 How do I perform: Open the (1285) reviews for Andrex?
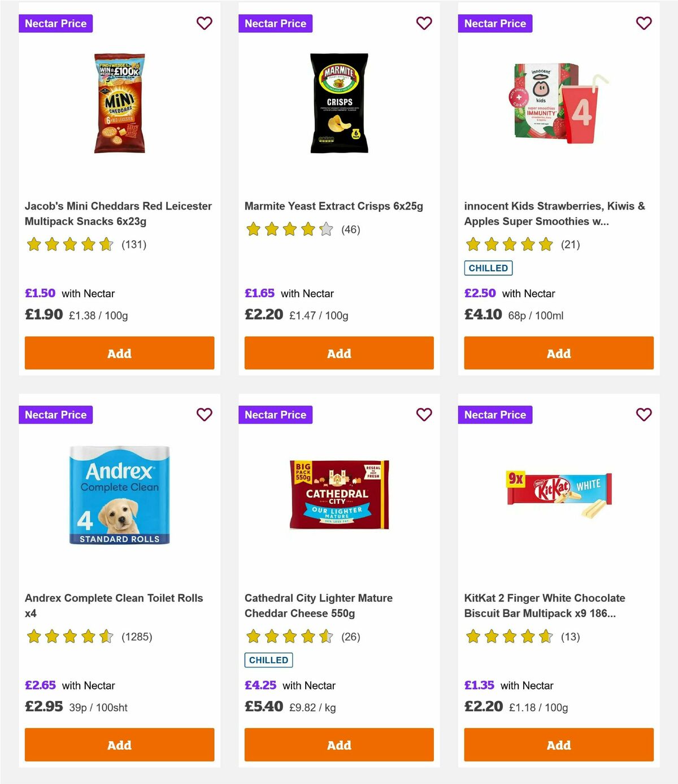(x=137, y=636)
